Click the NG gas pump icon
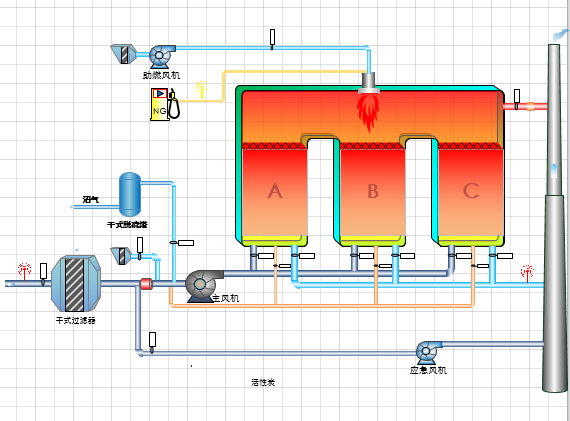Screen dimensions: 570x421 (165, 104)
